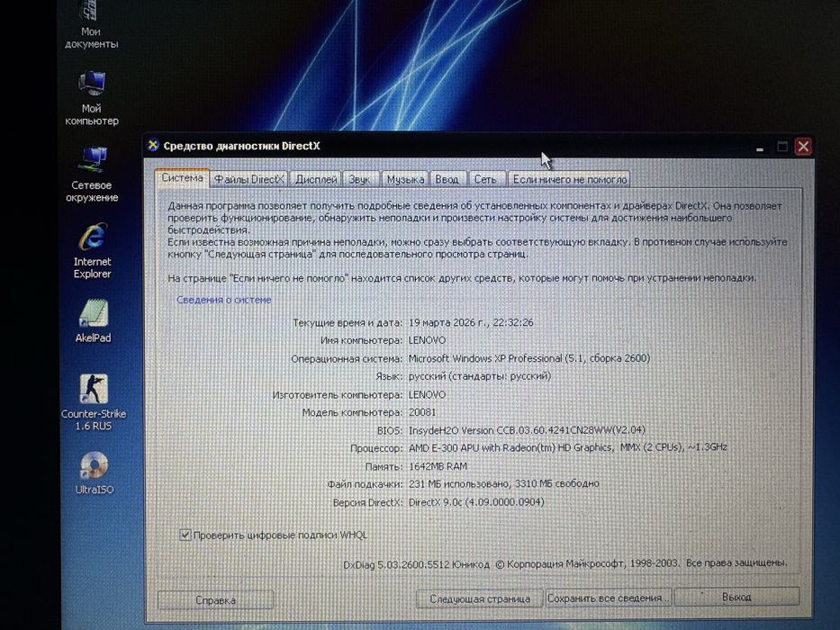Open the UltraISO desktop shortcut
840x630 pixels.
point(95,473)
